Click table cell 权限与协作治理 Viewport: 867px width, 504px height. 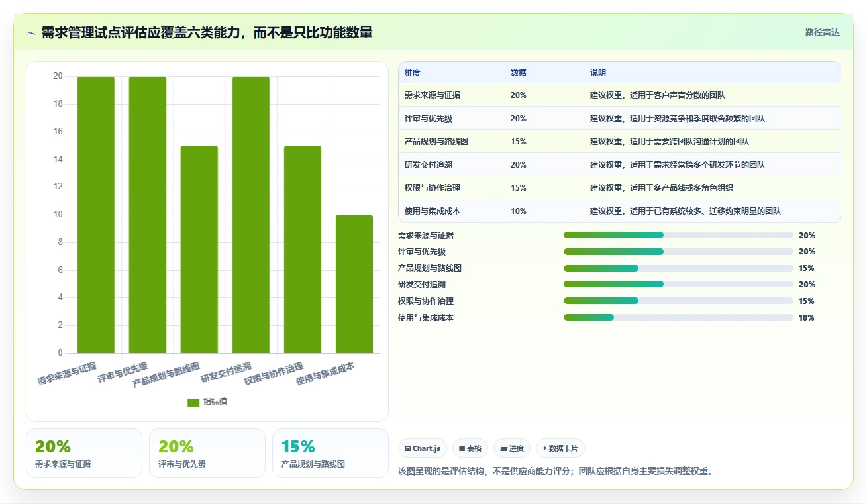coord(433,188)
